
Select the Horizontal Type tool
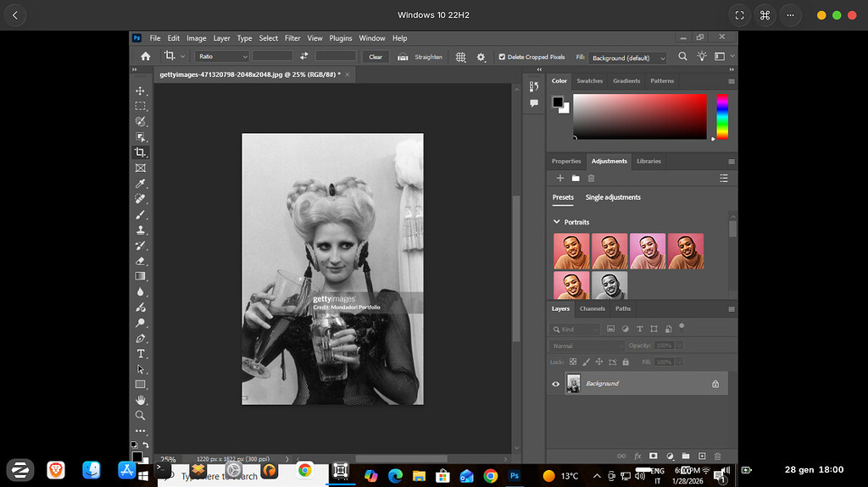tap(140, 354)
